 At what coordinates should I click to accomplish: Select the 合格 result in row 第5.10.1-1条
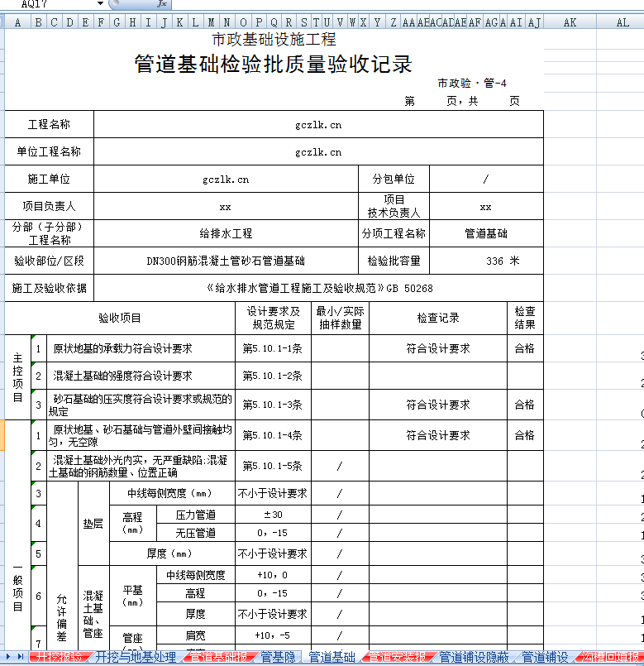click(525, 348)
